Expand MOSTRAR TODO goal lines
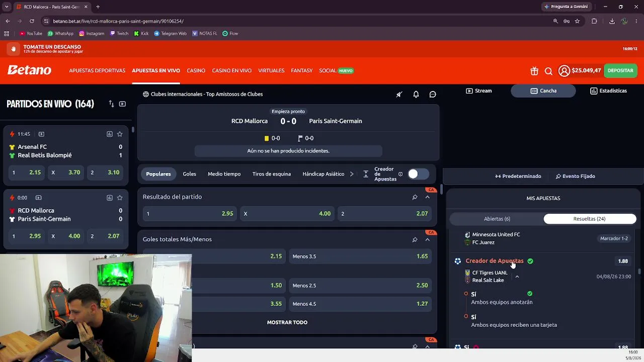 [x=287, y=322]
